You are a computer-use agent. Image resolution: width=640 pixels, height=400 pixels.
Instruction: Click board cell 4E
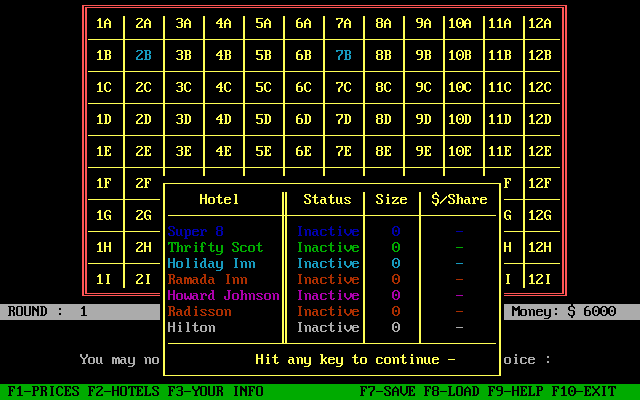[224, 151]
